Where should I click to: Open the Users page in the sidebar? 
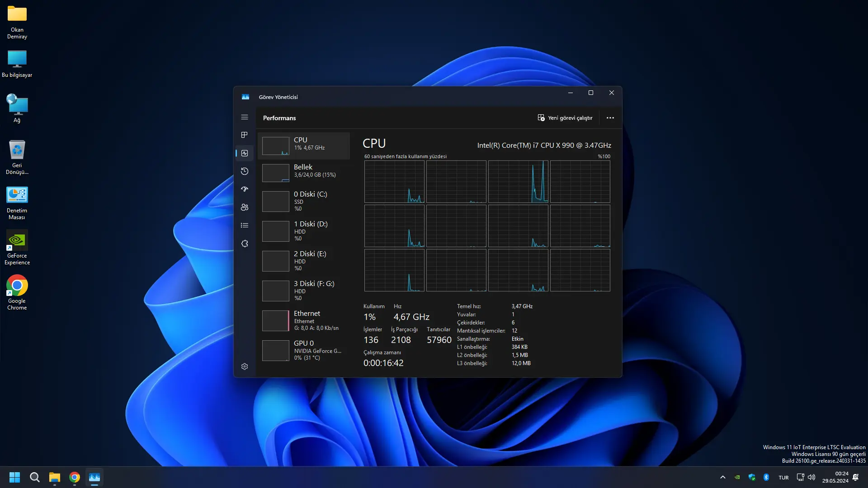245,207
